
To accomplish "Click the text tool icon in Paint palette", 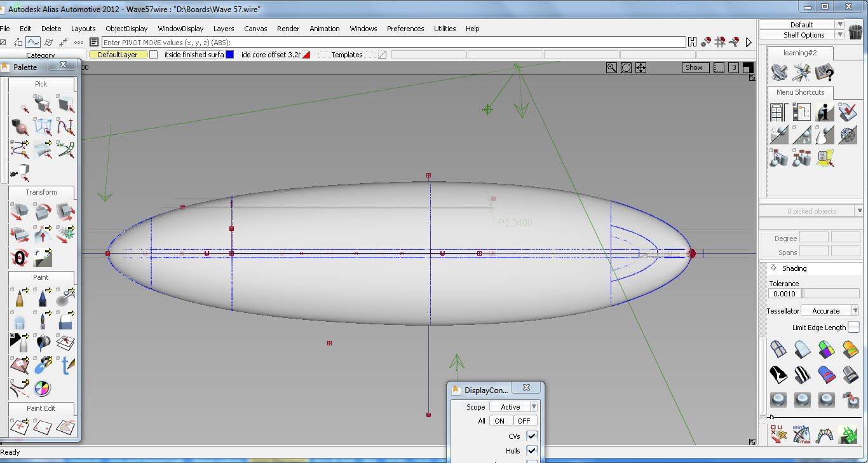I will pyautogui.click(x=65, y=365).
